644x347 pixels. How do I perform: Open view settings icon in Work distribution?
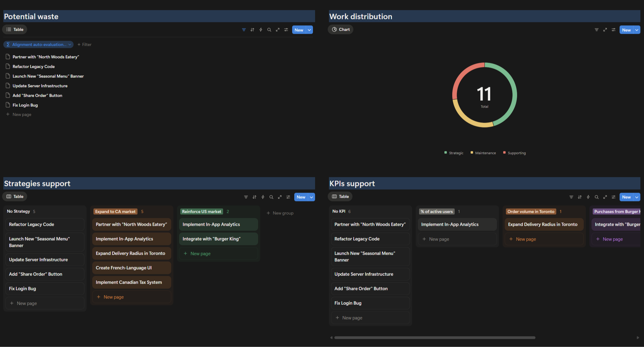(613, 30)
